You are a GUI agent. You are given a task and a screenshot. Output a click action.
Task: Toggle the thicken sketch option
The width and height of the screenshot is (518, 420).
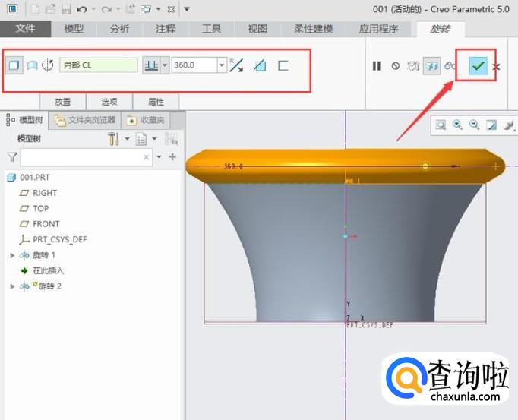tap(283, 66)
